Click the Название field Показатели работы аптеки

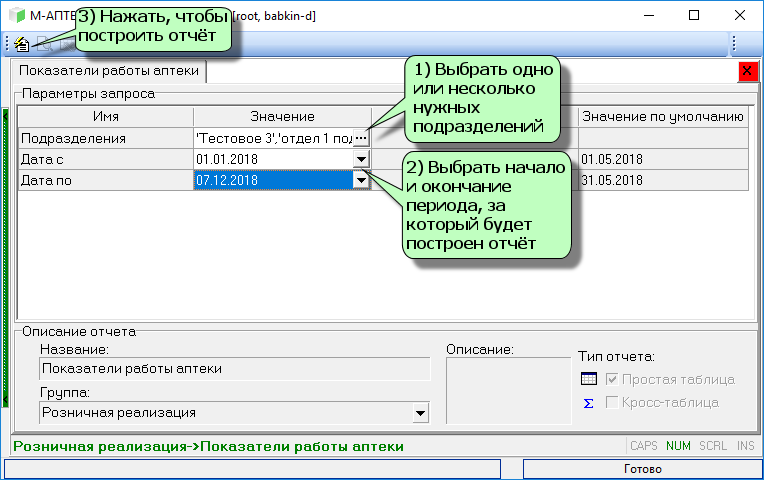click(234, 369)
